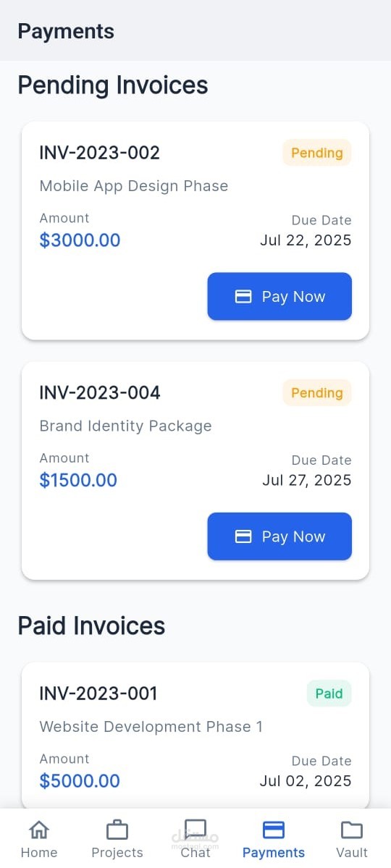Viewport: 391px width, 868px height.
Task: Open the Vault folder icon
Action: 352,830
